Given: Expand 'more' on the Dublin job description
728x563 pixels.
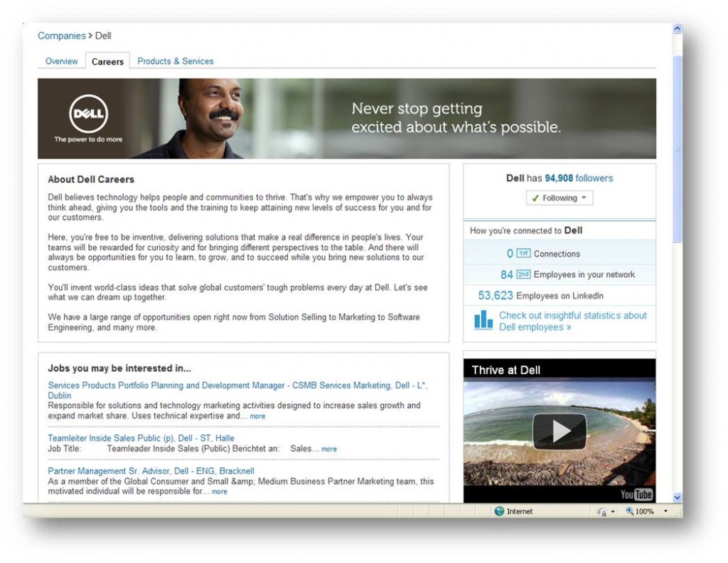Looking at the screenshot, I should click(x=257, y=417).
